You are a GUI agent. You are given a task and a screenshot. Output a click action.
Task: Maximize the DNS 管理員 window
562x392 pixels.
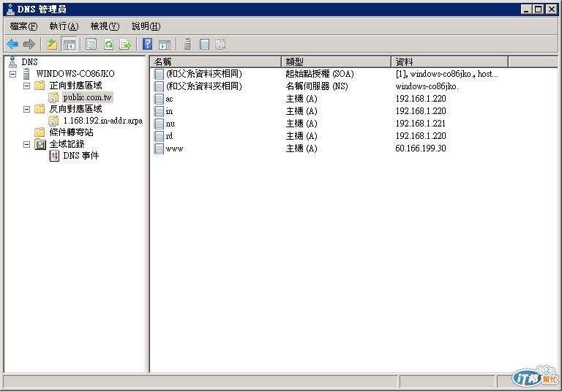539,10
